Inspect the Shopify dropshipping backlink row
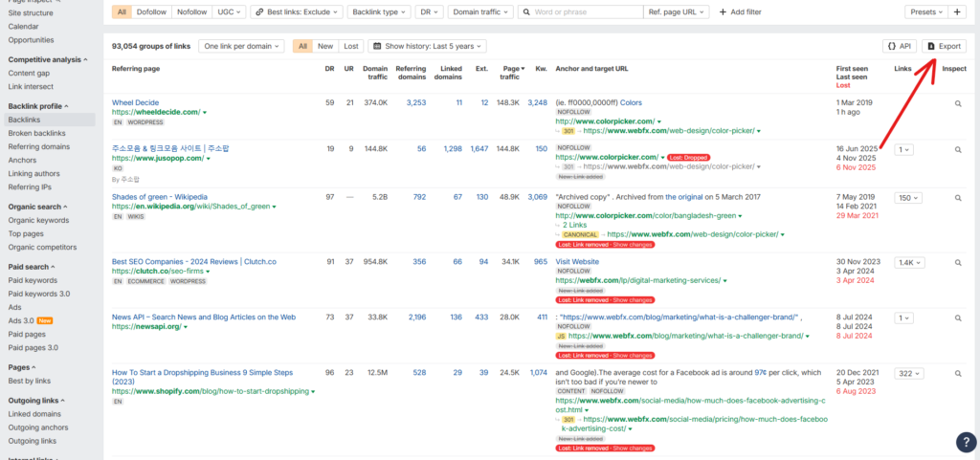The image size is (980, 460). 957,374
